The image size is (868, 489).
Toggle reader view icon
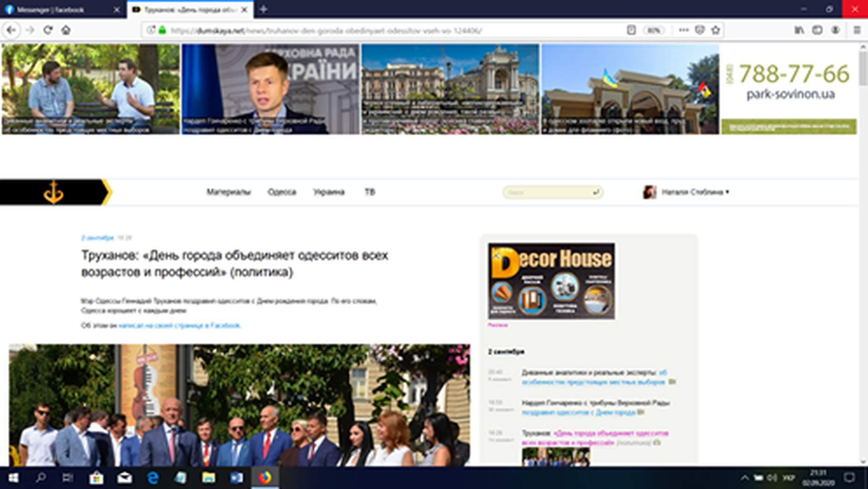632,30
